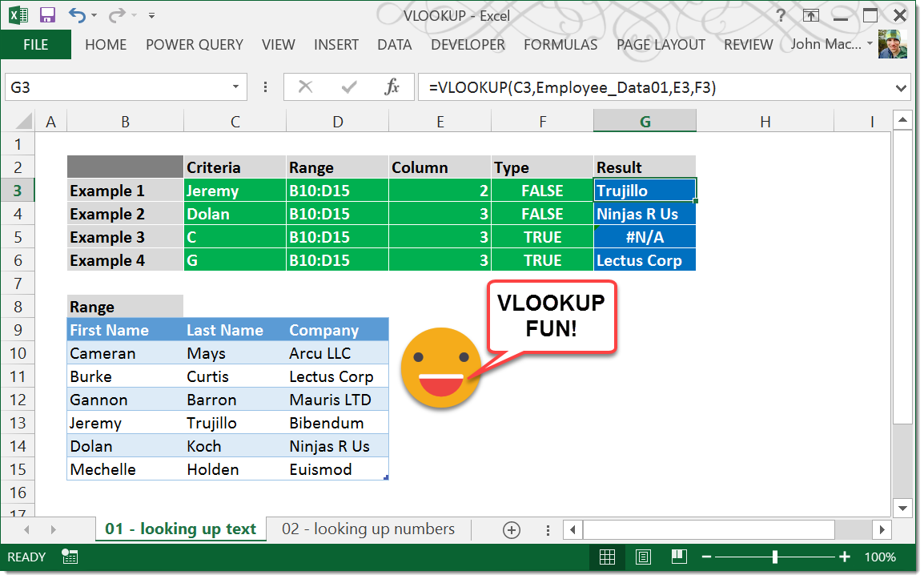Click the John Mac account name
This screenshot has width=924, height=579.
(x=826, y=44)
